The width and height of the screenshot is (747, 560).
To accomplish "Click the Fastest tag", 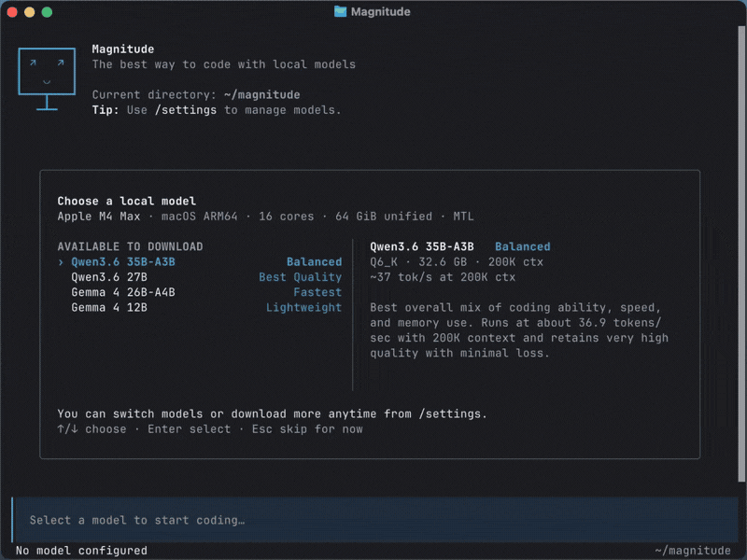I will (317, 292).
